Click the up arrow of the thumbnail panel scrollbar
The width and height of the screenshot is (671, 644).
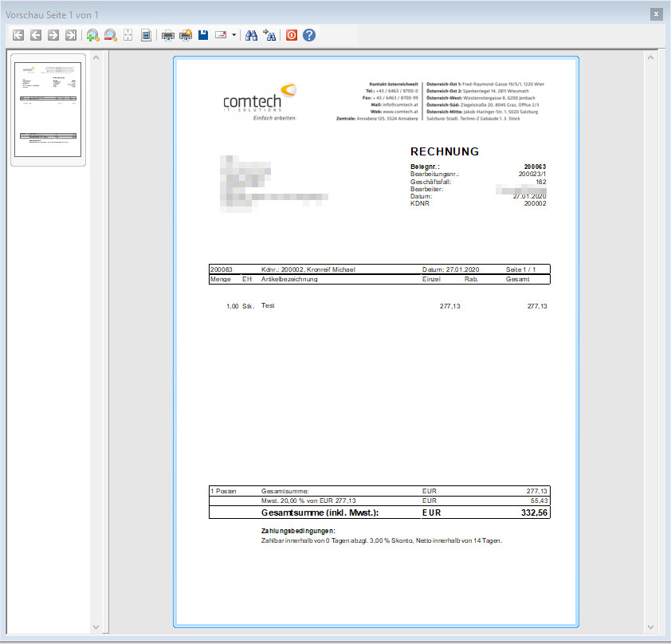tap(96, 57)
